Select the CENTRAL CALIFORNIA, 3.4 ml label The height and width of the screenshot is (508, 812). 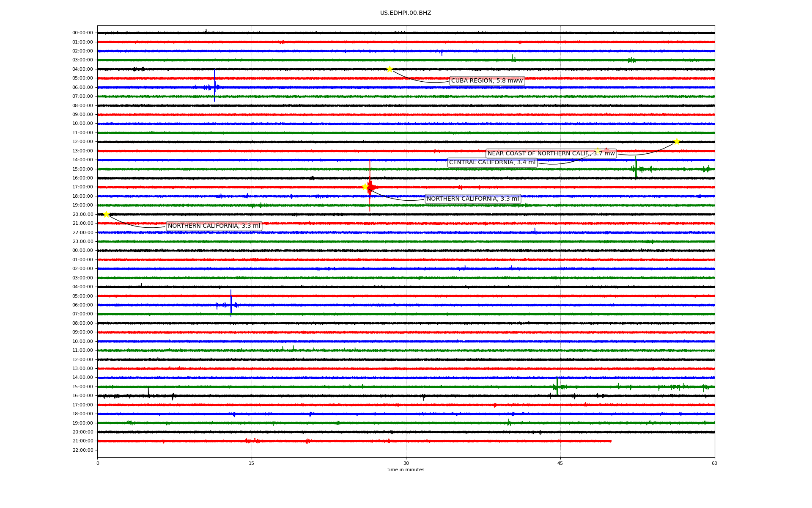[492, 163]
